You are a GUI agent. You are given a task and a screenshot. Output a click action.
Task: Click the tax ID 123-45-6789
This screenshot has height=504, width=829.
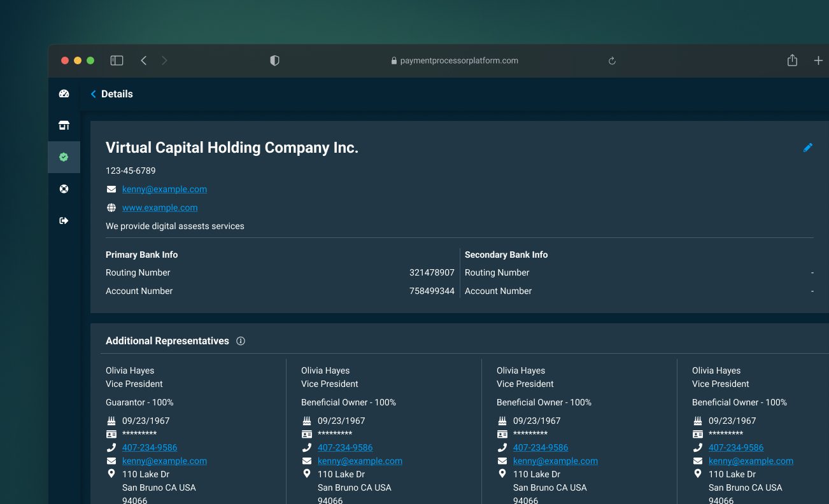point(131,171)
